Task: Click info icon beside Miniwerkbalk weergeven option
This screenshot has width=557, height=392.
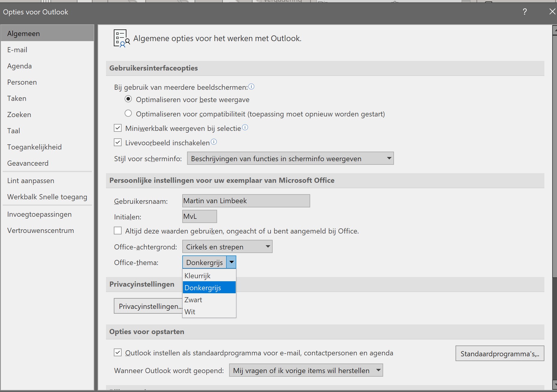Action: pyautogui.click(x=245, y=128)
